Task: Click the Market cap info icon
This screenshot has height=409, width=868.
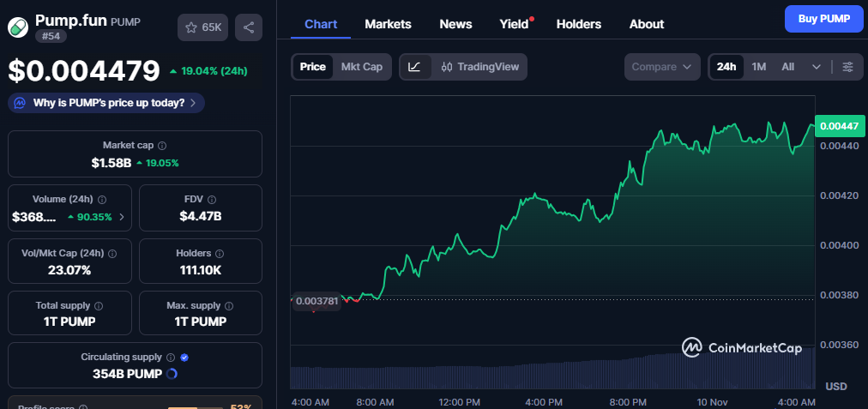Action: (x=162, y=146)
